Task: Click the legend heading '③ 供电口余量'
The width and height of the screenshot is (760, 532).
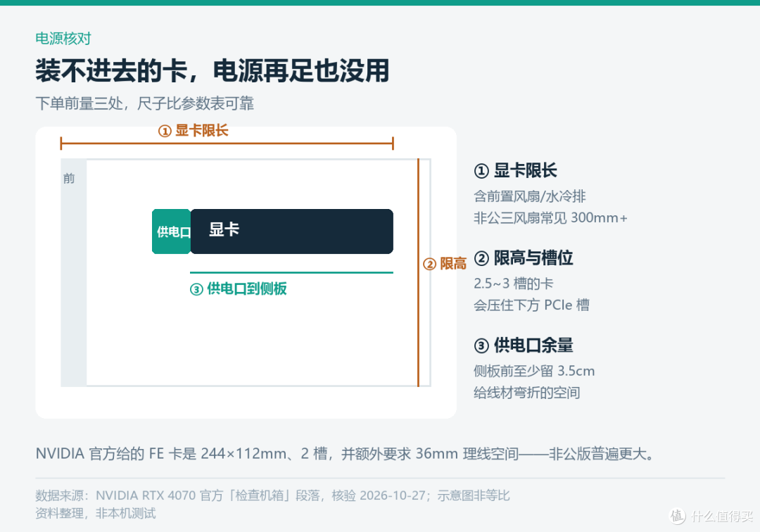Action: (524, 345)
